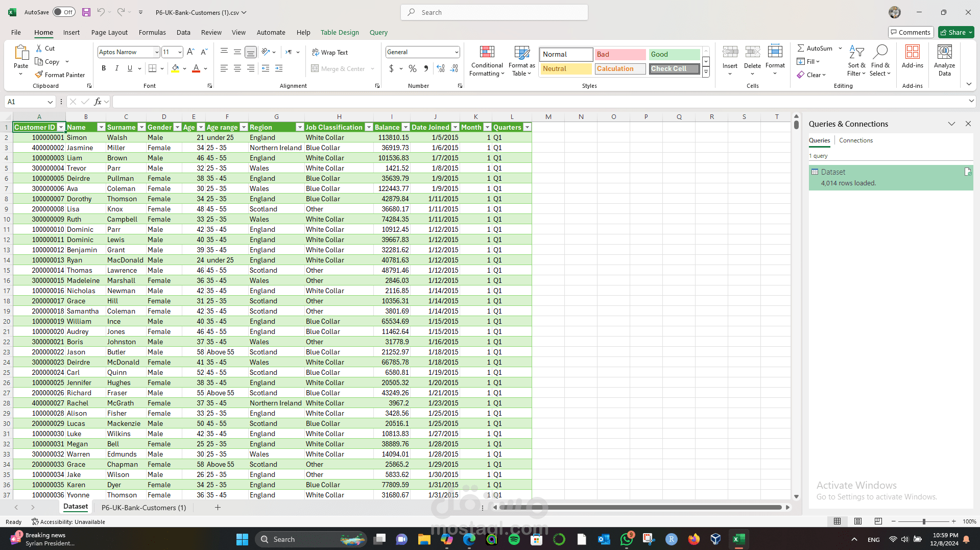Click the Share button
The height and width of the screenshot is (550, 980).
(x=956, y=32)
